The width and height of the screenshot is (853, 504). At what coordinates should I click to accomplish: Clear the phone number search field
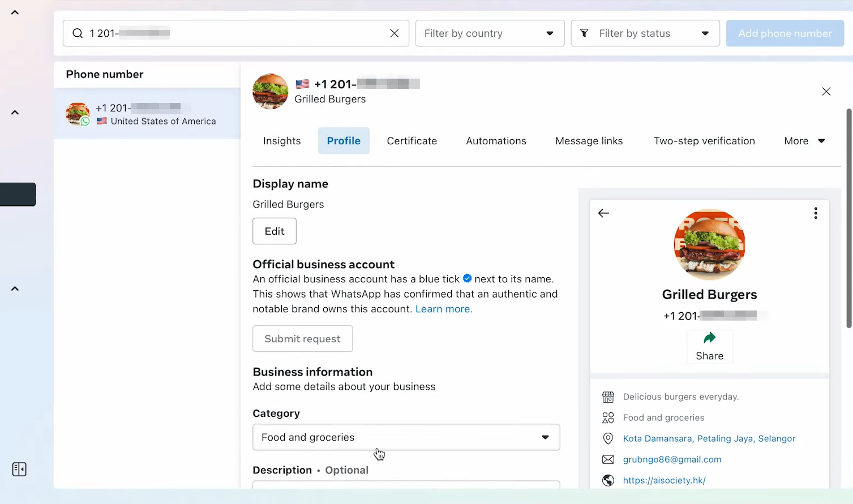pos(395,33)
